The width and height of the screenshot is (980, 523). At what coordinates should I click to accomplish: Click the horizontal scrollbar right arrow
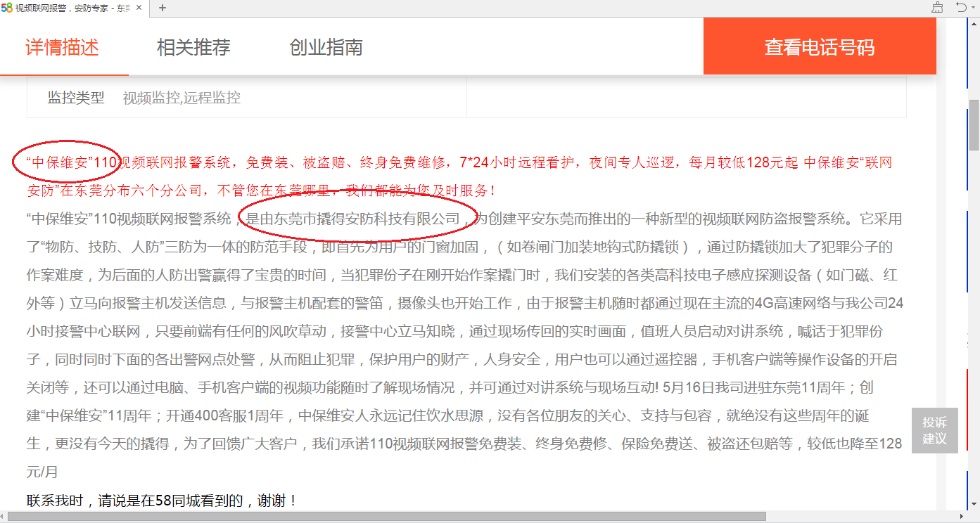point(962,517)
